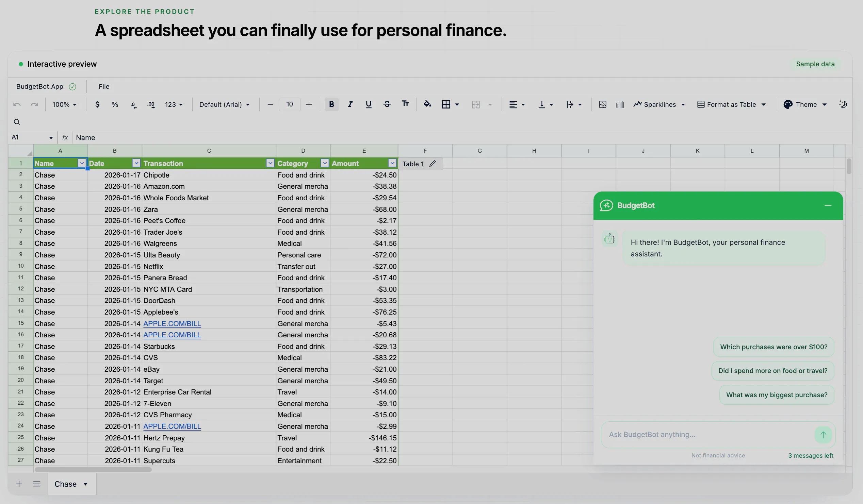Click the search magnifier icon

[17, 122]
